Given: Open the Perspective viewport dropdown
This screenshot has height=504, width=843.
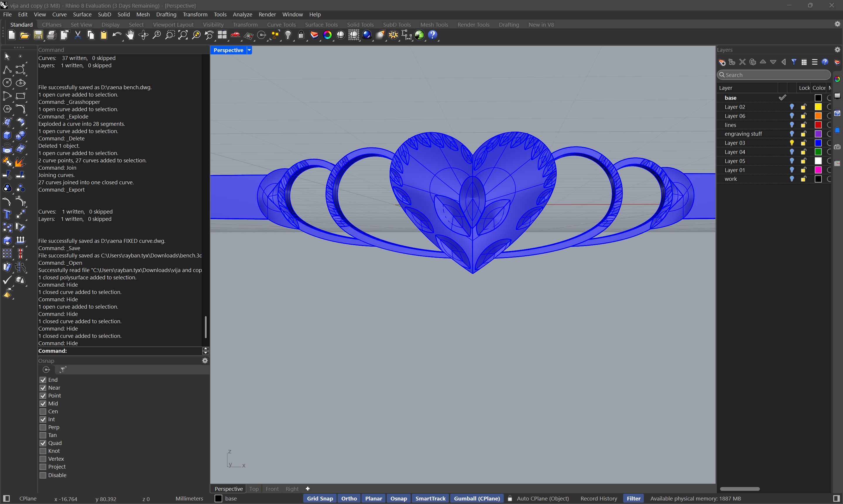Looking at the screenshot, I should pos(249,50).
